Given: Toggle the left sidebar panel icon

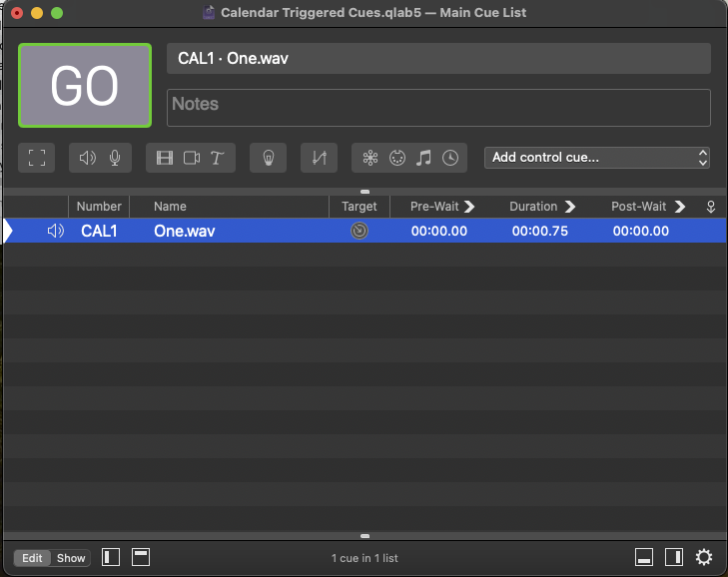Looking at the screenshot, I should click(x=111, y=557).
